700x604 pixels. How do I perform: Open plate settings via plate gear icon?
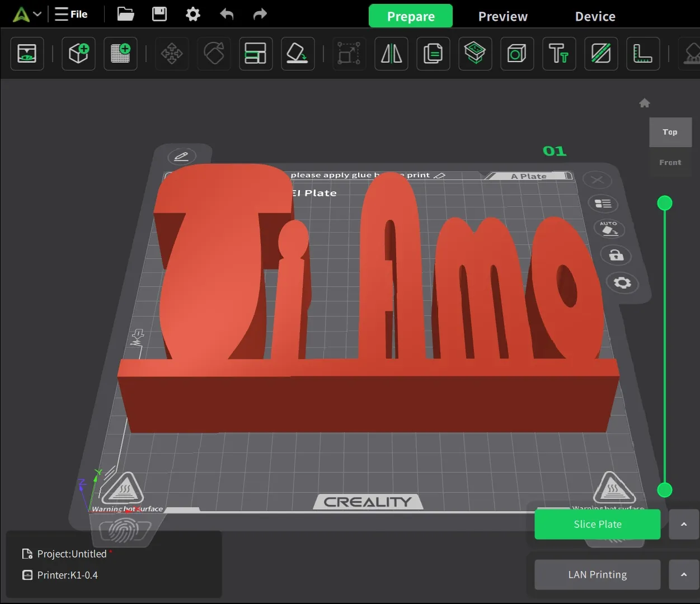pyautogui.click(x=622, y=282)
